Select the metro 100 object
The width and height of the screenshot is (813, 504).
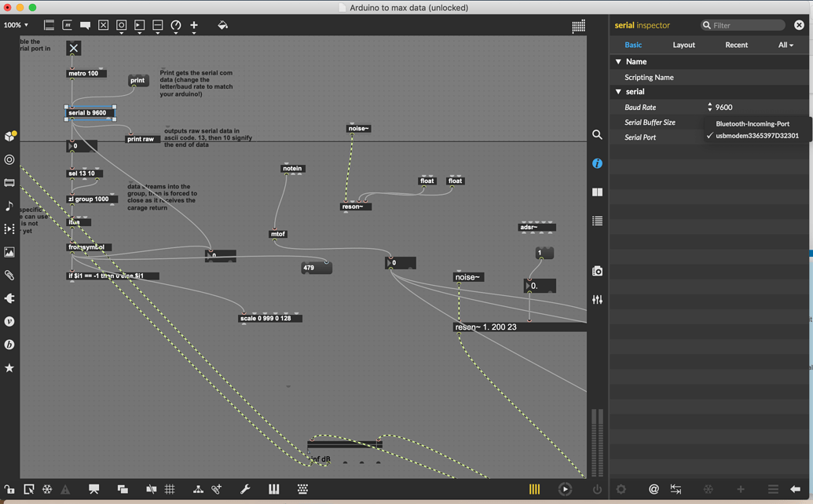coord(86,74)
